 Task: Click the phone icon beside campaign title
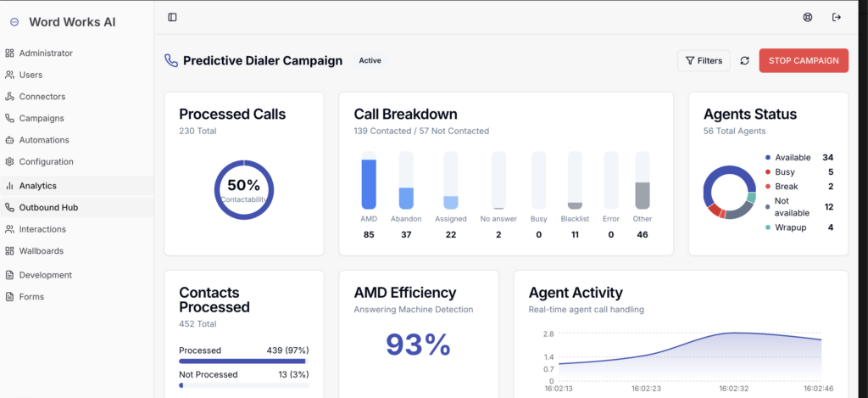[171, 60]
